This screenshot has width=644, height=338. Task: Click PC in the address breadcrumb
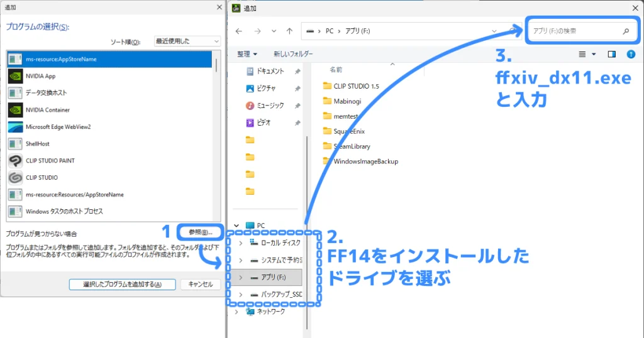click(x=330, y=31)
